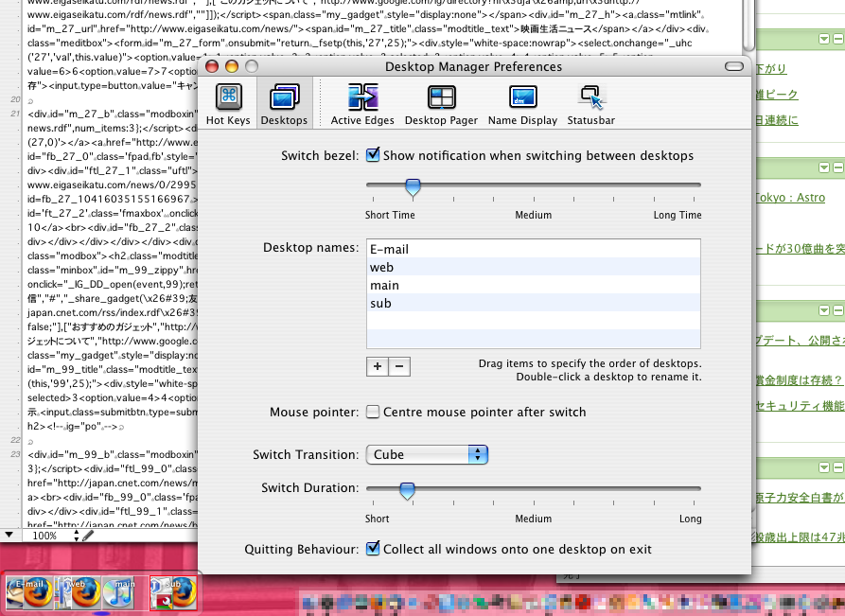Show the Statusbar preferences pane
This screenshot has height=616, width=845.
pyautogui.click(x=591, y=104)
